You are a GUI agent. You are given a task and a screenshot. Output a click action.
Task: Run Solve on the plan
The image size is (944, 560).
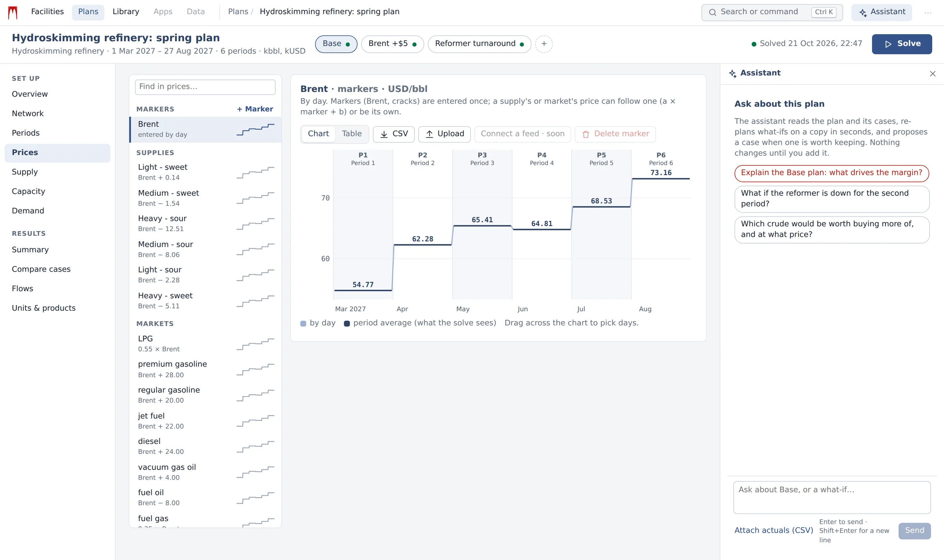pos(902,44)
